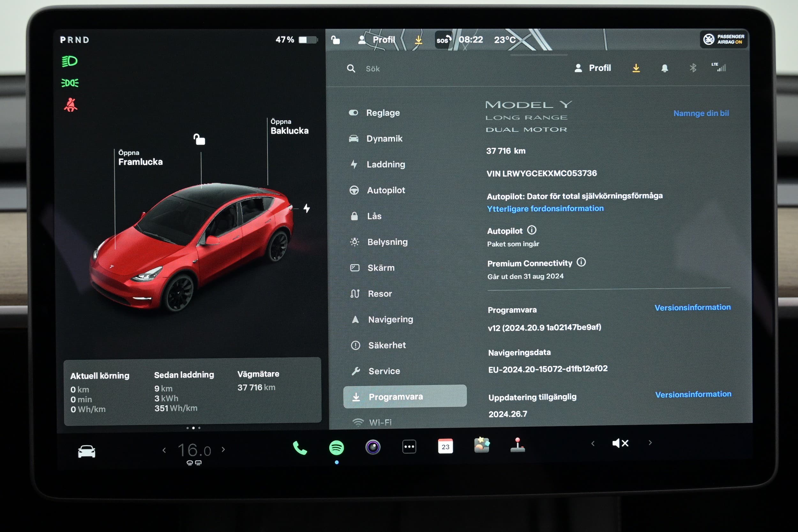Tap the Vägmätare 37 716 km card
Screen dimensions: 798x532
[x=258, y=381]
